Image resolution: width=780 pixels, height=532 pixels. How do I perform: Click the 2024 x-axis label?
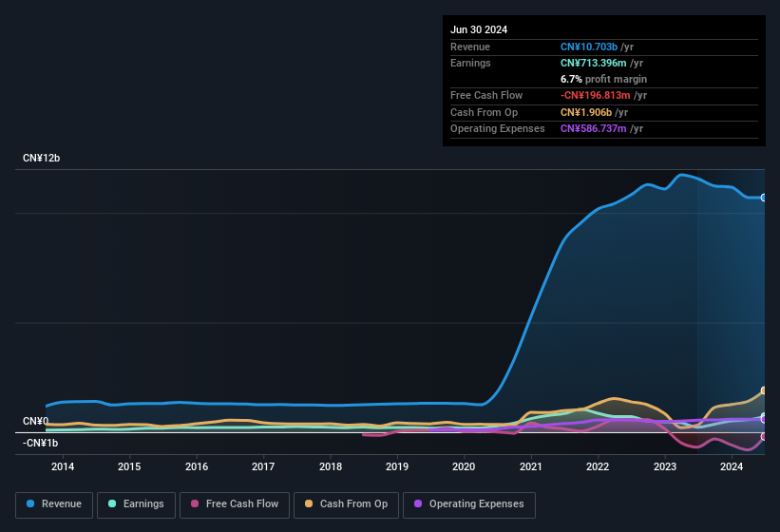[x=732, y=466]
